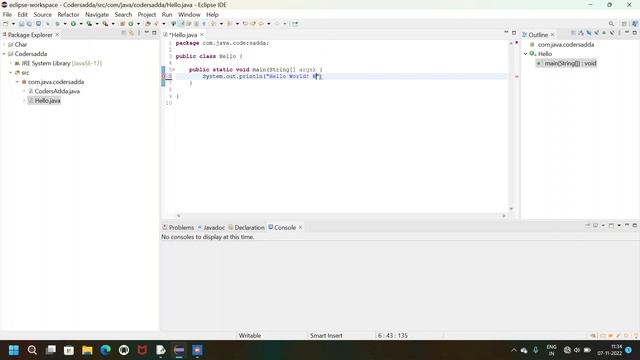Click the error marker on line 6
This screenshot has width=640, height=360.
click(x=164, y=76)
